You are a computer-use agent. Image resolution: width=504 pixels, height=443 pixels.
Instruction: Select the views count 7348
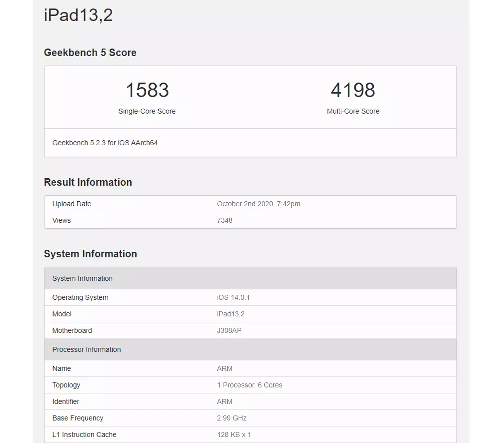(x=224, y=220)
